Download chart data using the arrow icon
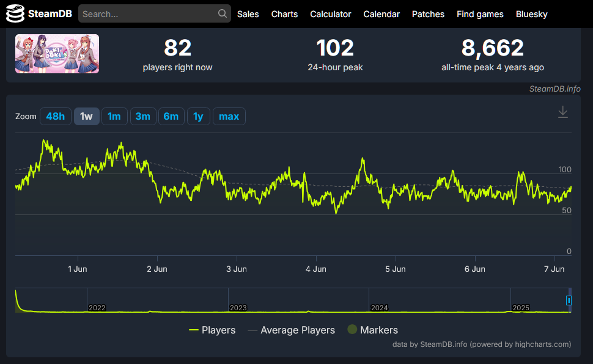The height and width of the screenshot is (364, 593). [x=563, y=112]
